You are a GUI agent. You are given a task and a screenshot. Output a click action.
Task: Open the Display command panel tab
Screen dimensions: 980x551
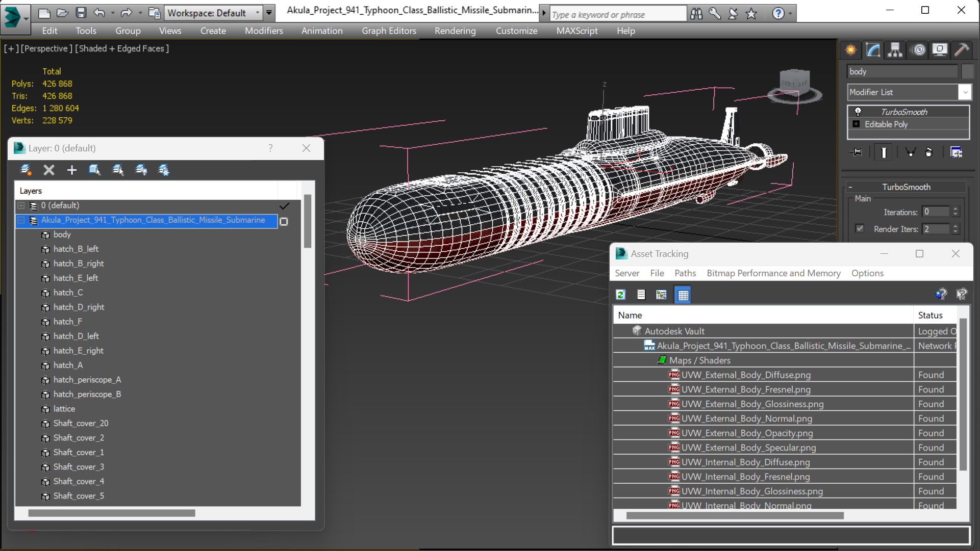[940, 50]
